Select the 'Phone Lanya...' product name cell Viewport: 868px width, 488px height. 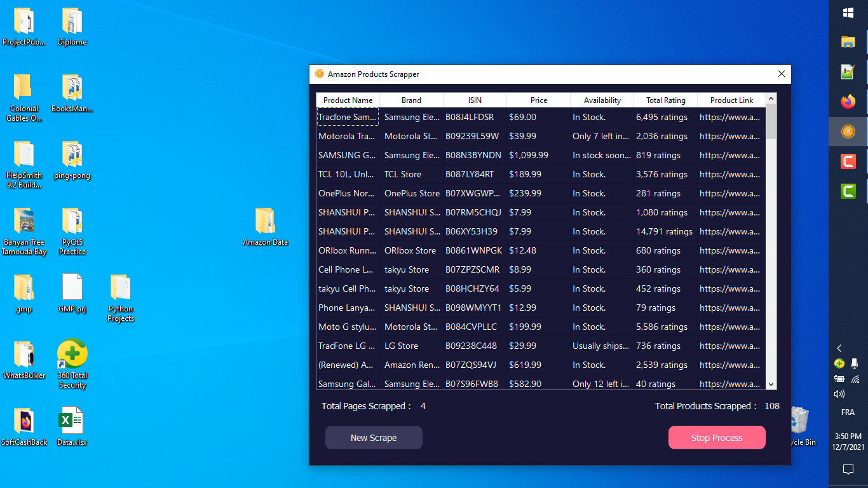point(348,308)
